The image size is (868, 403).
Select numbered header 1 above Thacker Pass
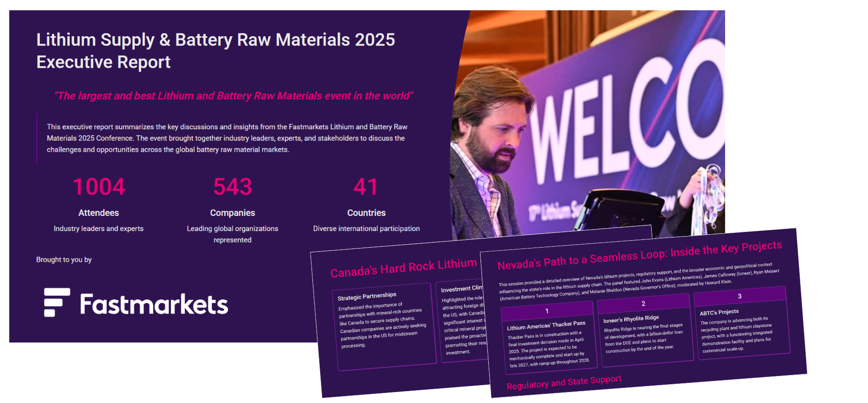click(x=547, y=311)
